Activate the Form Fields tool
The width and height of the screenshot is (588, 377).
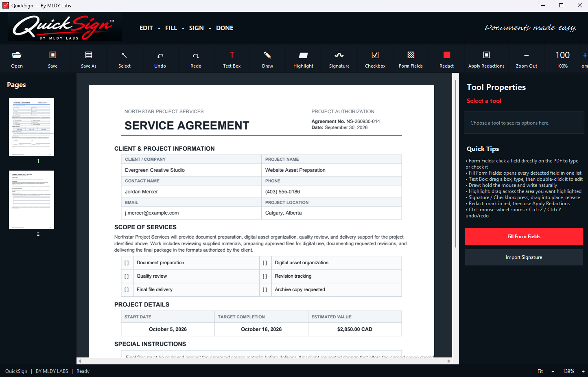(411, 59)
